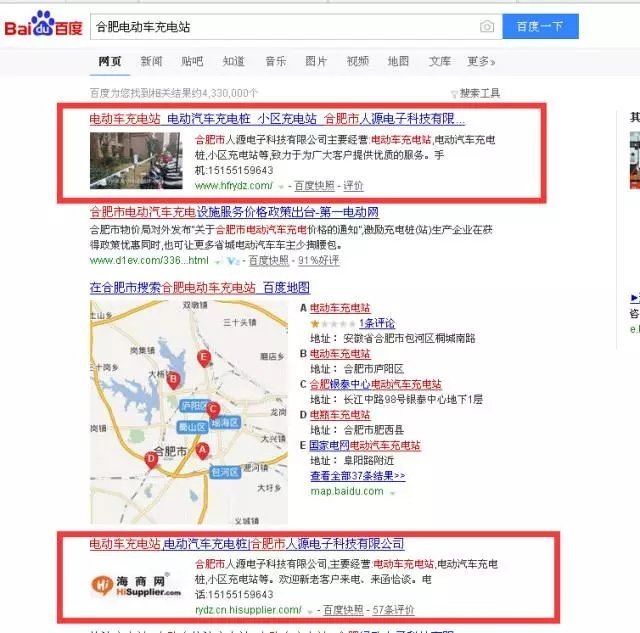Open map result D 电瓶车充电站
Screen dimensions: 640x633
(x=340, y=415)
